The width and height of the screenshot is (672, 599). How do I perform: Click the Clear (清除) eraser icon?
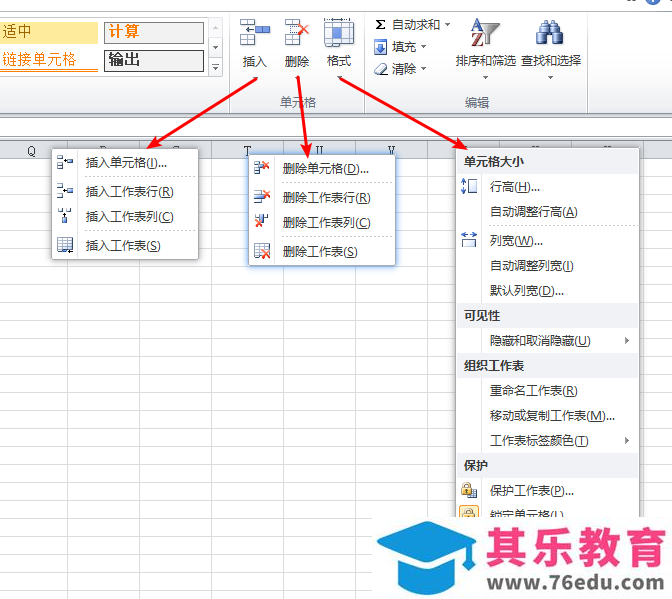pos(381,69)
